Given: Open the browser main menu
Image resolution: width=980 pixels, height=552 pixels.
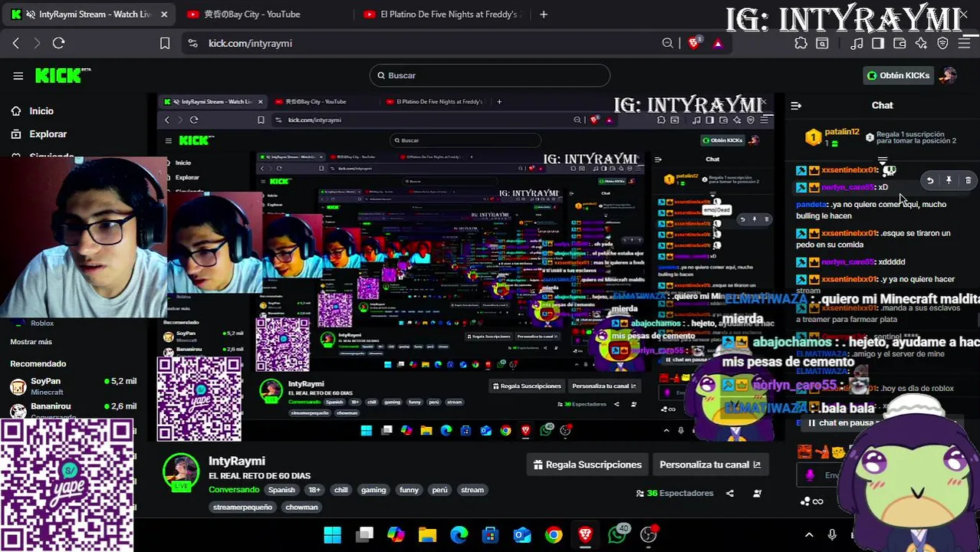Looking at the screenshot, I should tap(965, 44).
